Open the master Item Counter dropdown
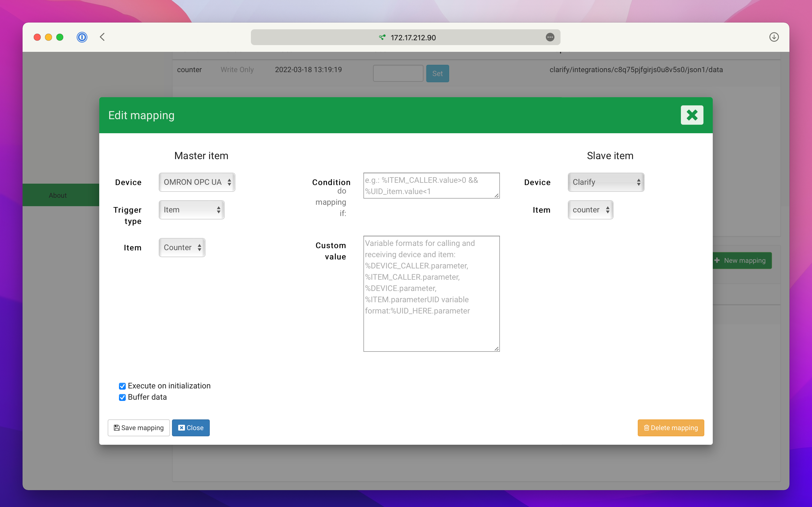Image resolution: width=812 pixels, height=507 pixels. click(x=182, y=248)
